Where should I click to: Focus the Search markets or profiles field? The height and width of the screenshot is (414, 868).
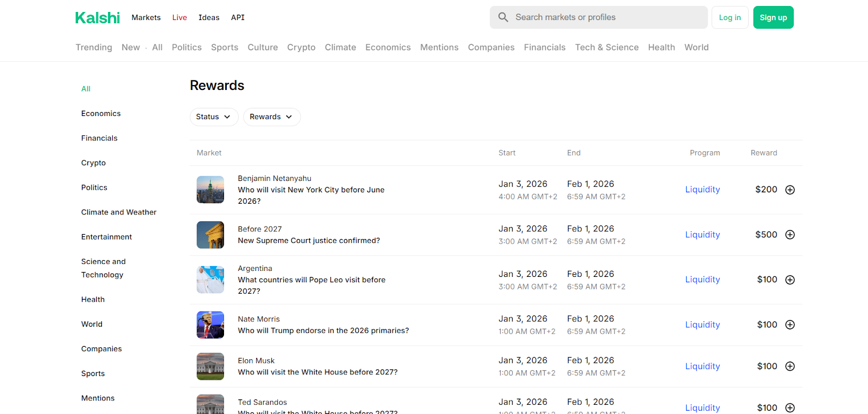598,17
